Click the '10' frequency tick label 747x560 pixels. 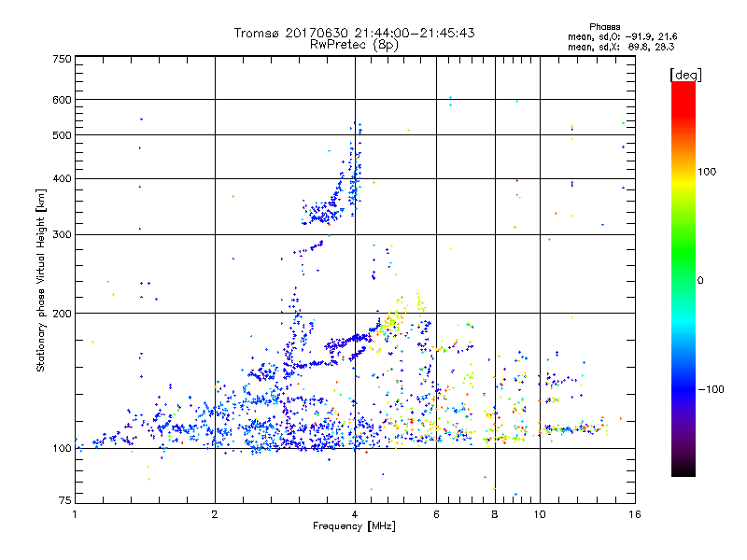540,514
